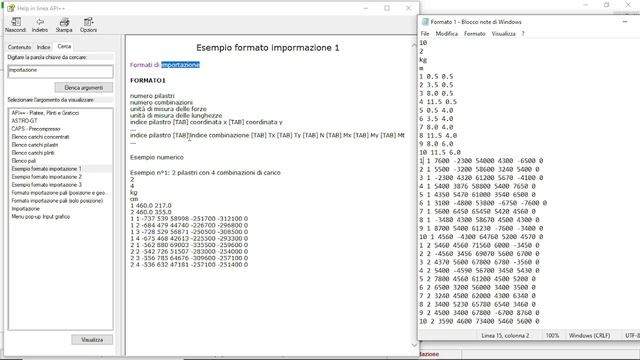Image resolution: width=640 pixels, height=360 pixels.
Task: Select the 'Elenco pali' topic
Action: (x=24, y=161)
